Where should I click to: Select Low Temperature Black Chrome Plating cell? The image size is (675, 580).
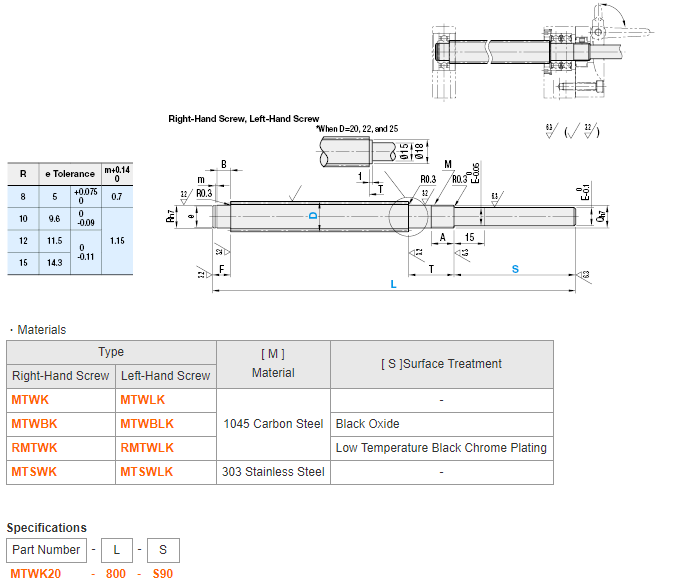tap(442, 448)
